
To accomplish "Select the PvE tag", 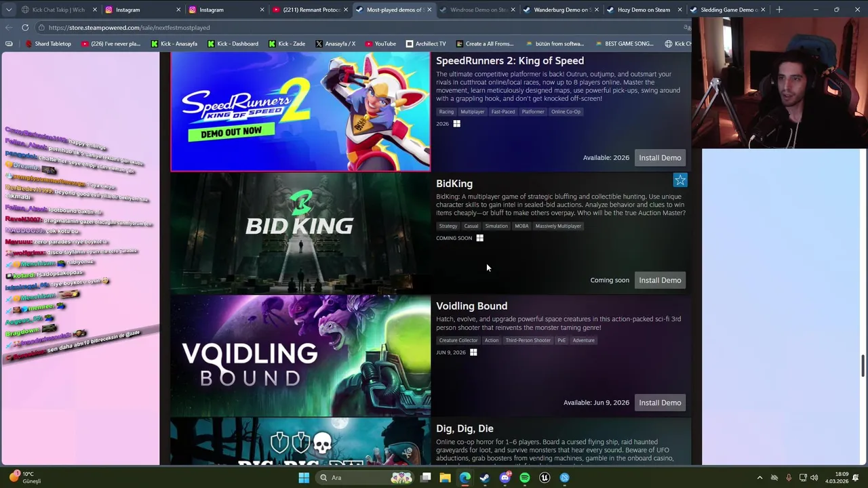I will pos(561,340).
